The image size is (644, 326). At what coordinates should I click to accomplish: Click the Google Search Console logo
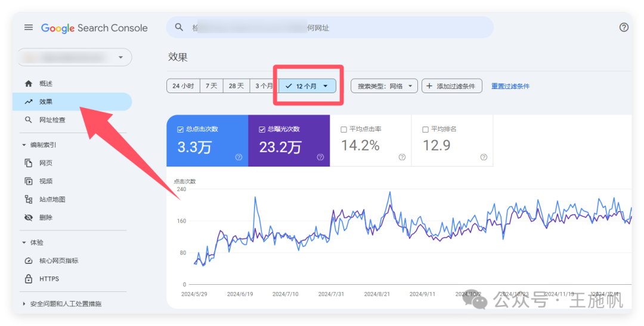click(x=94, y=28)
